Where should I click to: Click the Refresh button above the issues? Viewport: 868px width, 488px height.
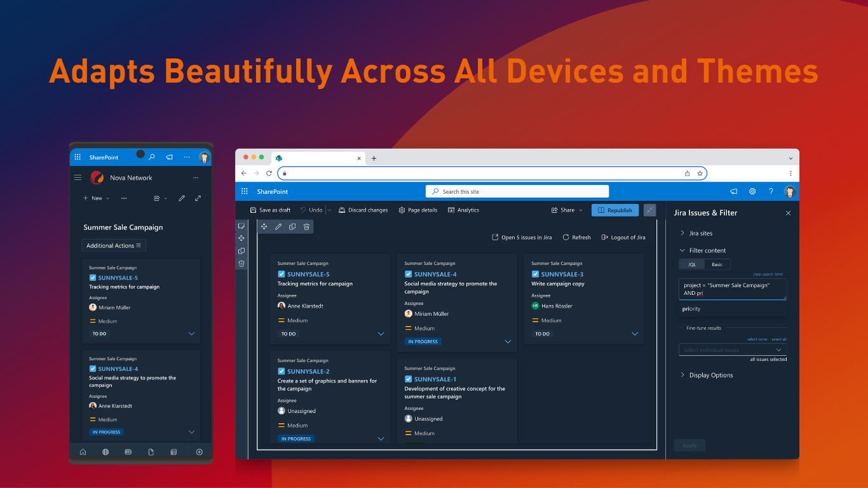tap(576, 238)
